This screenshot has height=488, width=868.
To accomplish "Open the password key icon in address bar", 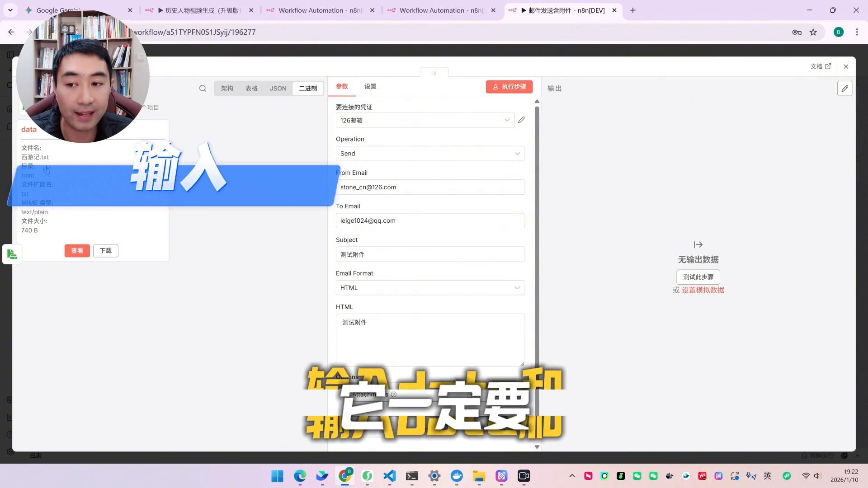I will click(797, 32).
